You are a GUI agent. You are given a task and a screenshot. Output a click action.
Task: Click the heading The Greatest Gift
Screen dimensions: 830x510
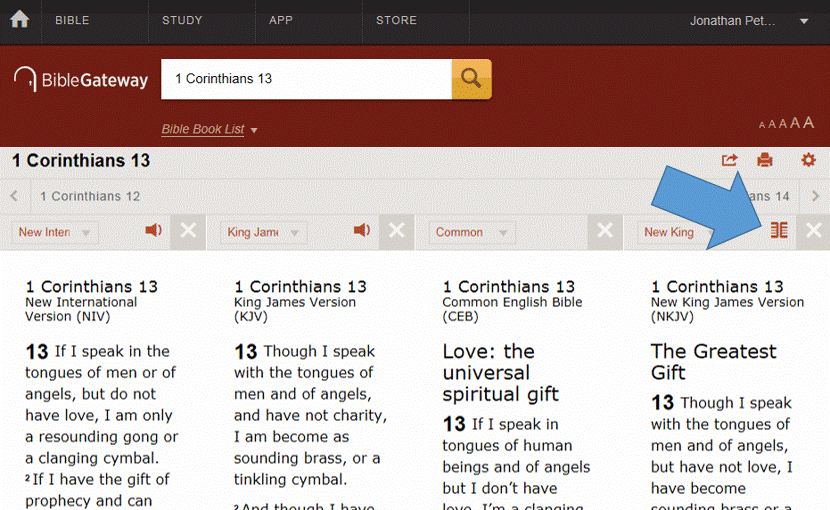coord(713,362)
